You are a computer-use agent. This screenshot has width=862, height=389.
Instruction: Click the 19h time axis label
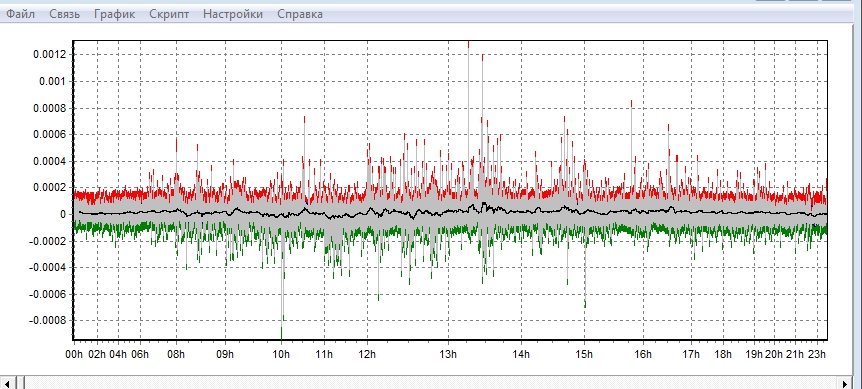click(x=754, y=354)
